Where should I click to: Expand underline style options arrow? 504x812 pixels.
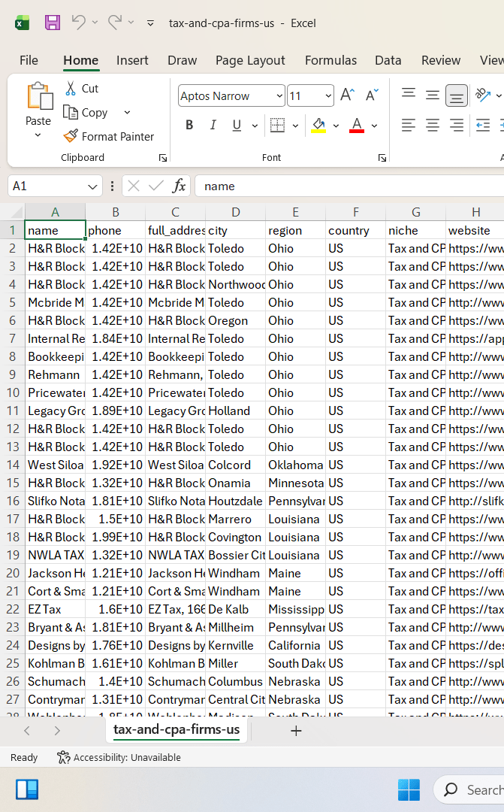click(x=255, y=126)
